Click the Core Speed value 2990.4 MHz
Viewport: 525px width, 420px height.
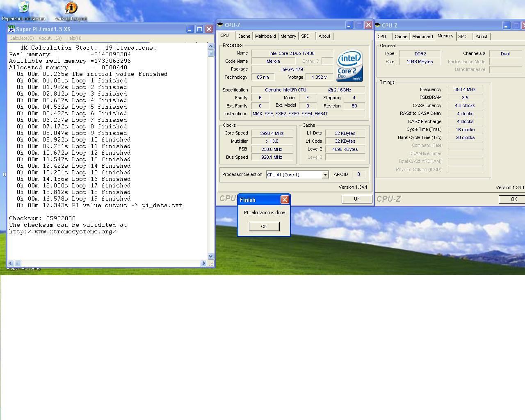tap(272, 133)
